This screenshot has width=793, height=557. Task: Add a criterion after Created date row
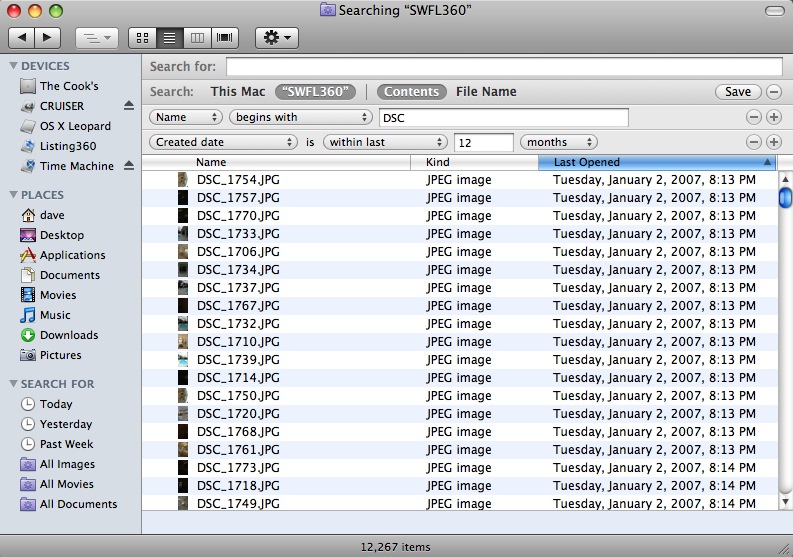click(774, 142)
